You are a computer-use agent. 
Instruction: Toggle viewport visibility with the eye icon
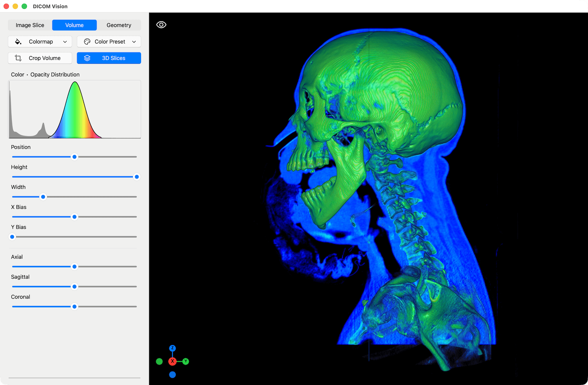coord(161,24)
